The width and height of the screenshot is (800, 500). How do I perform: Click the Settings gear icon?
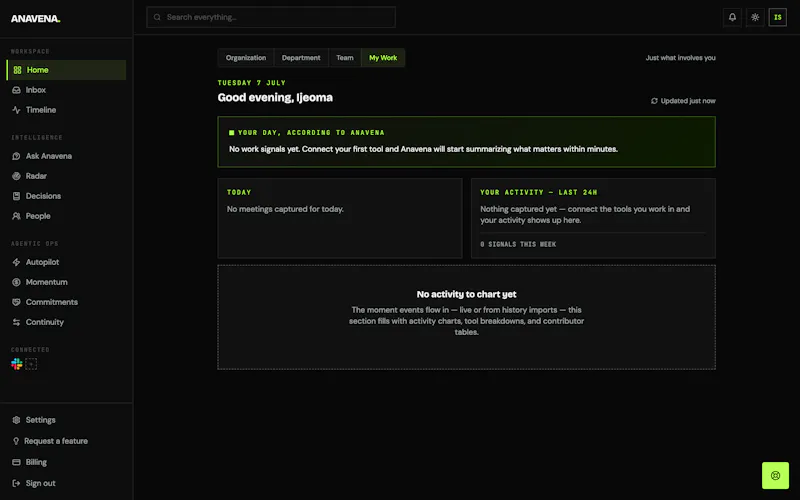(16, 420)
